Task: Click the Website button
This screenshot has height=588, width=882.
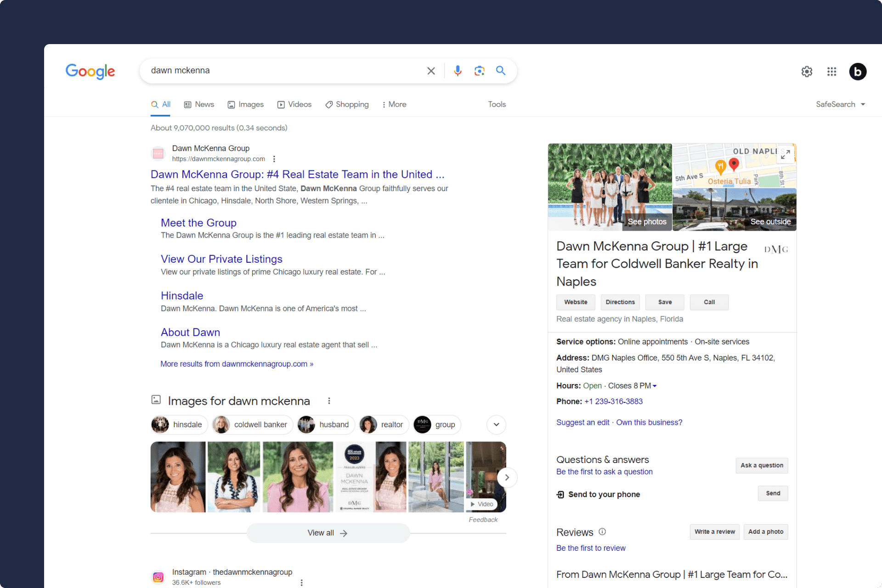Action: pyautogui.click(x=576, y=302)
